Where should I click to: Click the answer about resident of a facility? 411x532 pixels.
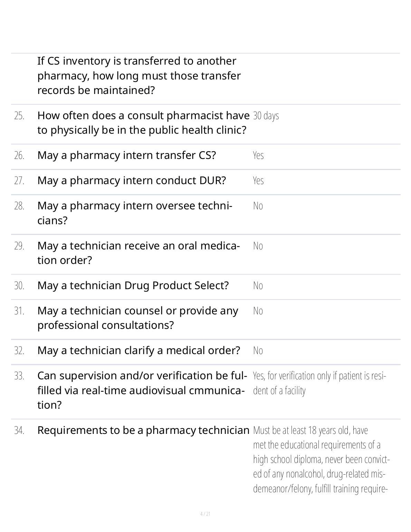click(x=319, y=383)
